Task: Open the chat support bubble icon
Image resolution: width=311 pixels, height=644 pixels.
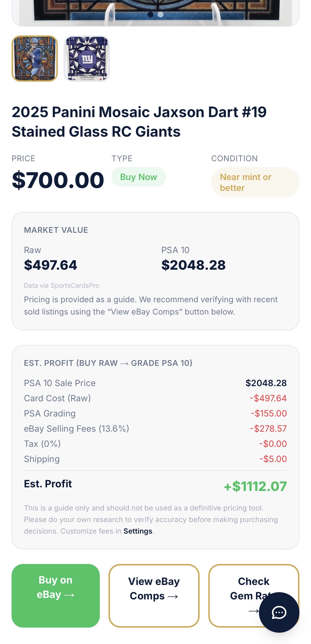Action: point(279,612)
